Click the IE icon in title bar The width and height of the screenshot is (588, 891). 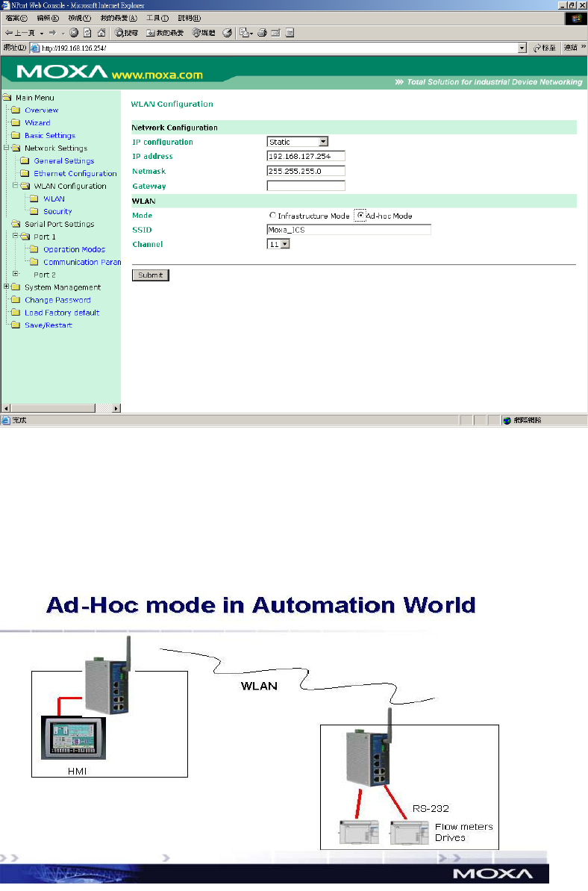point(6,5)
